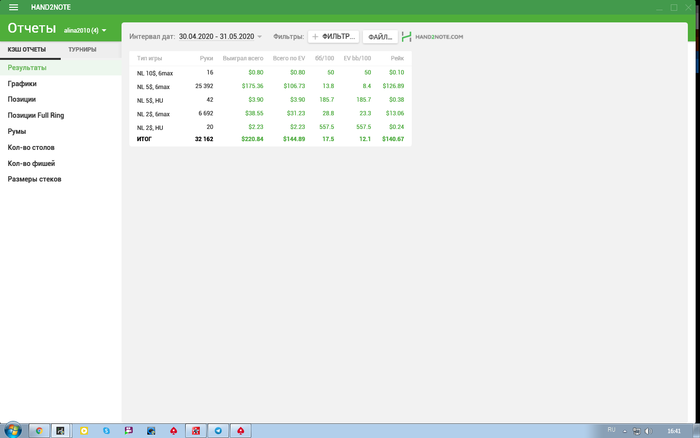The width and height of the screenshot is (700, 438).
Task: Click the $220.84 total winnings value
Action: 252,139
